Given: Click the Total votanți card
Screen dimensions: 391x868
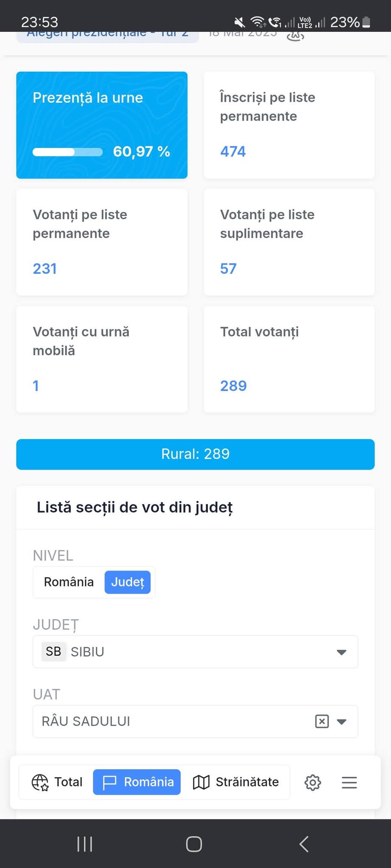Looking at the screenshot, I should coord(289,359).
